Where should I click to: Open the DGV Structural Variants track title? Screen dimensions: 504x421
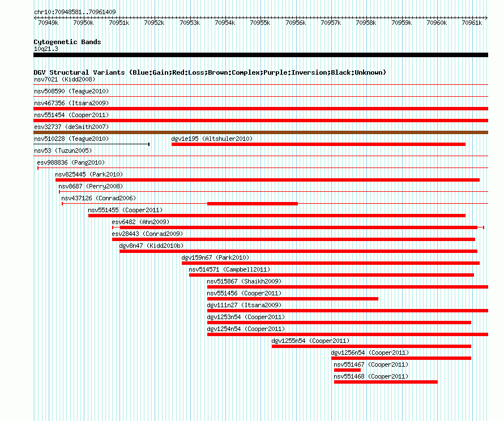pyautogui.click(x=210, y=72)
